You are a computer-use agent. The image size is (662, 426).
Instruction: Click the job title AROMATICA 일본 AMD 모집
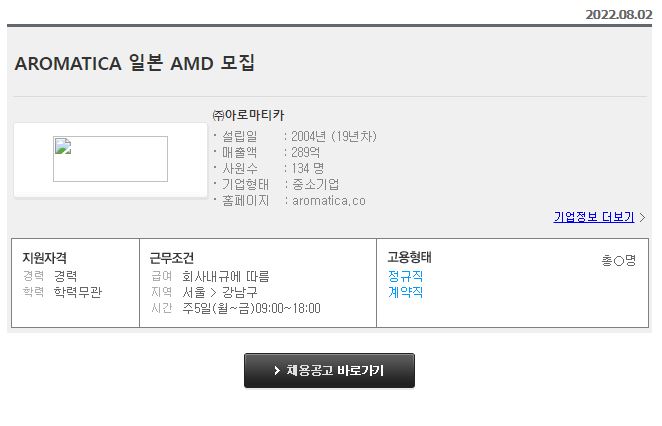point(135,64)
